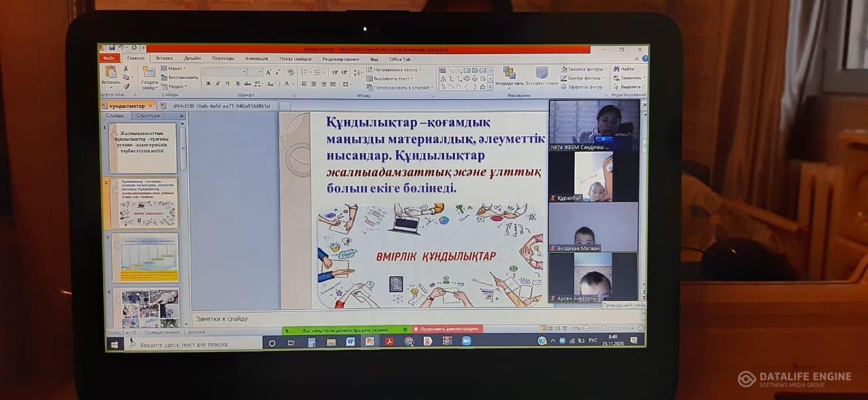868x400 pixels.
Task: Switch to the Вставка ribbon tab
Action: click(x=164, y=59)
